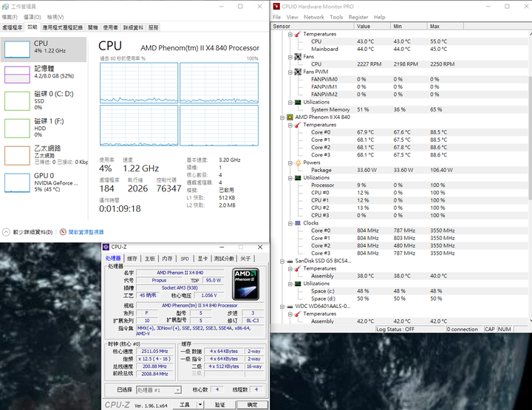
Task: Switch to the 缓存 tab in CPU-Z
Action: click(x=132, y=259)
